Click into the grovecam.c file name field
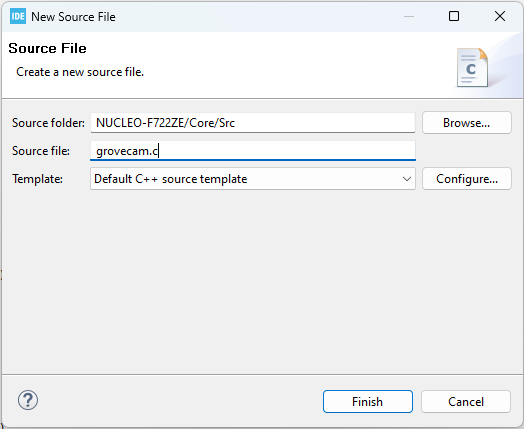Screen dimensions: 524x429 click(x=253, y=151)
